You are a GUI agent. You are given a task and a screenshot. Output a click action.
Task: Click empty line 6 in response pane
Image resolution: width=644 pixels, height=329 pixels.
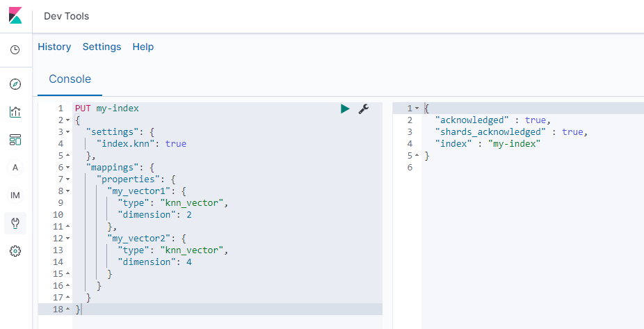pos(532,168)
